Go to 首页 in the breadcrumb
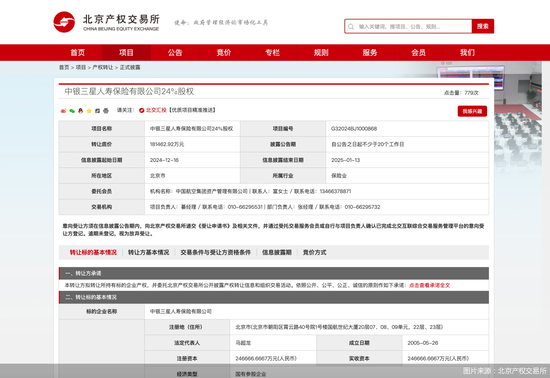 point(64,67)
